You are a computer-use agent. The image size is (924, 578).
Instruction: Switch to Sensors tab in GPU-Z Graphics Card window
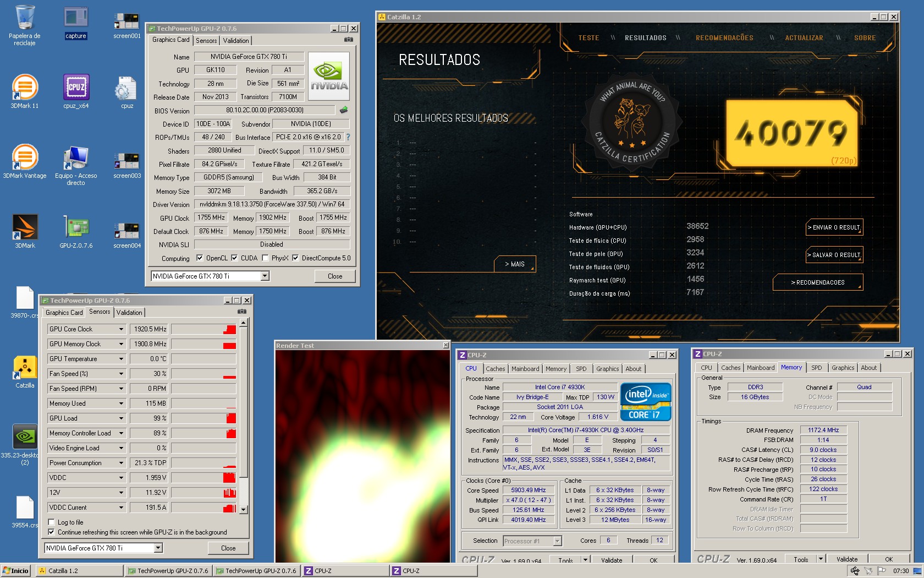point(206,41)
